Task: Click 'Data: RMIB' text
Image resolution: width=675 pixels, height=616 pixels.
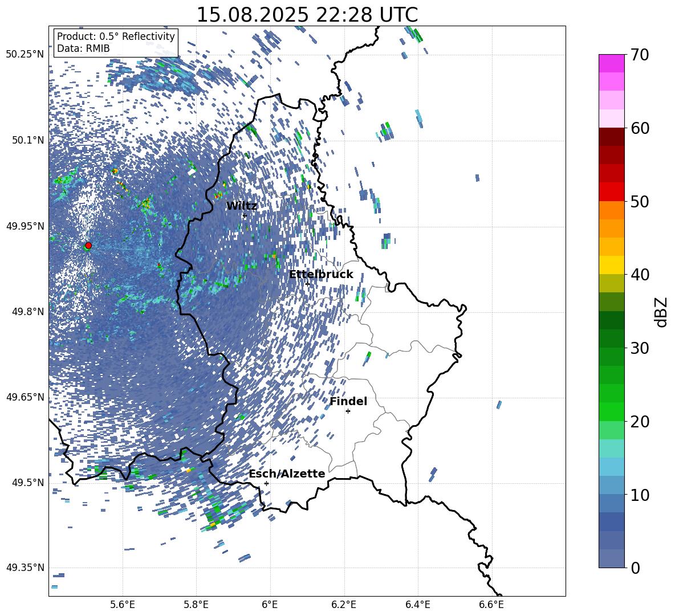Action: (83, 48)
